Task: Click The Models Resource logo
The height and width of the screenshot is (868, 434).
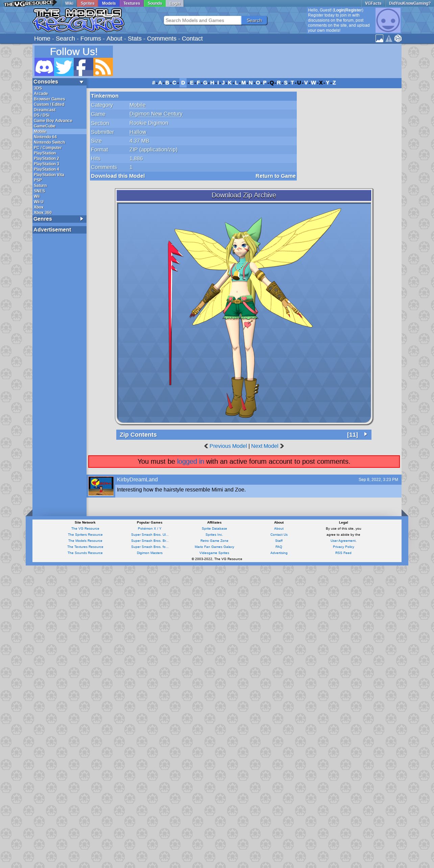Action: 78,20
